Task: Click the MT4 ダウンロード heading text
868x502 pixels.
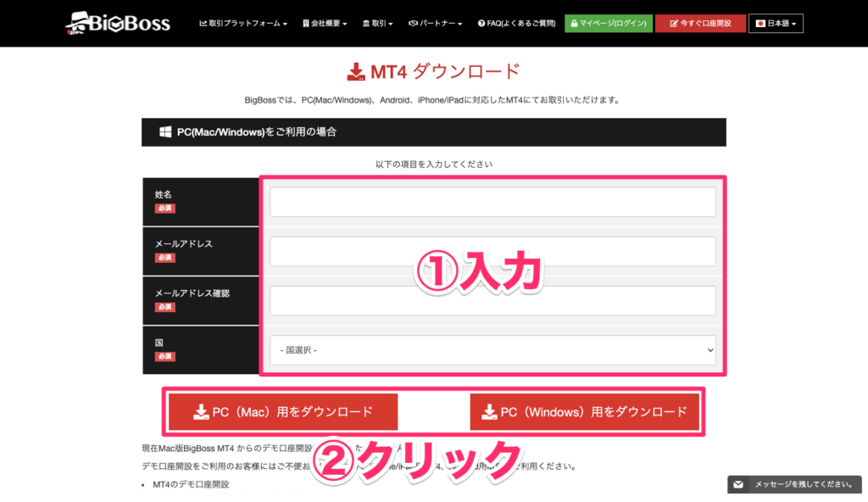Action: pyautogui.click(x=445, y=72)
